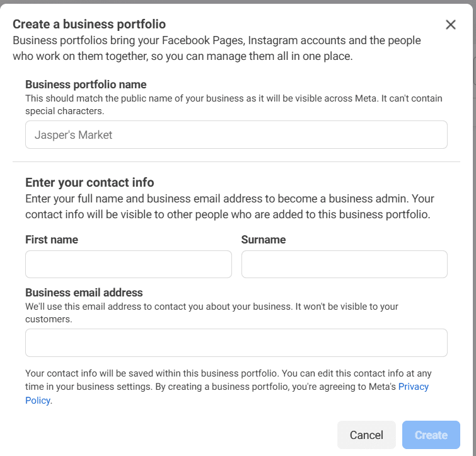This screenshot has width=476, height=456.
Task: Click the blue Create button
Action: [431, 435]
